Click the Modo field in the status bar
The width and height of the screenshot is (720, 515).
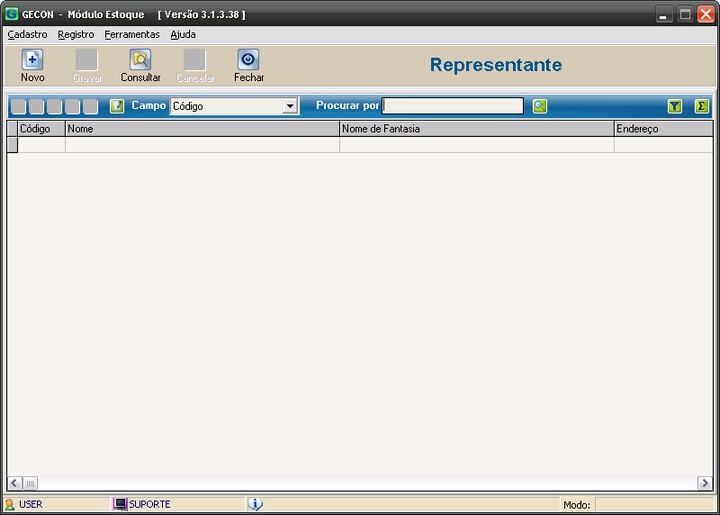coord(654,505)
